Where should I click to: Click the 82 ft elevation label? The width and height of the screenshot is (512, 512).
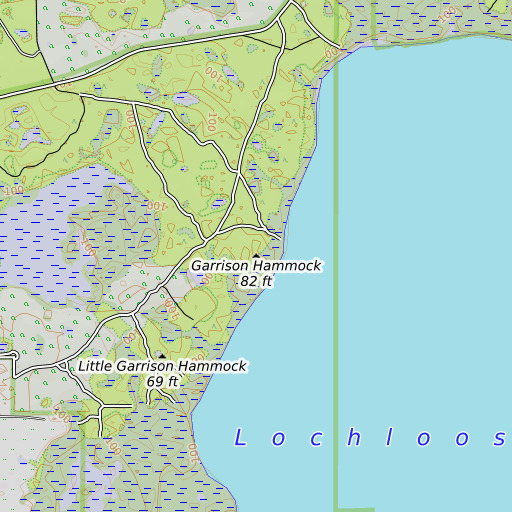[256, 281]
